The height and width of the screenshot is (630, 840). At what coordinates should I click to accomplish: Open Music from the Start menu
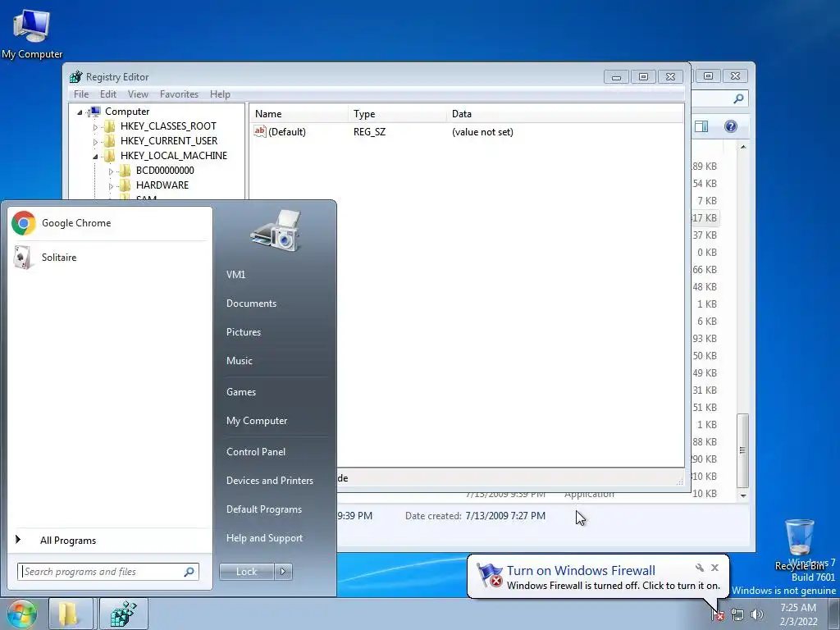(239, 361)
